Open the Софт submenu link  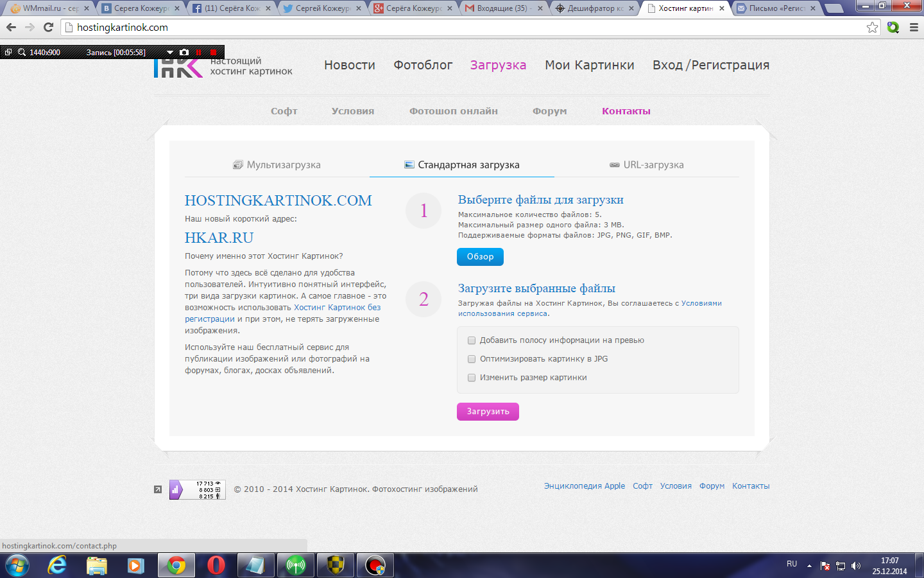point(284,111)
